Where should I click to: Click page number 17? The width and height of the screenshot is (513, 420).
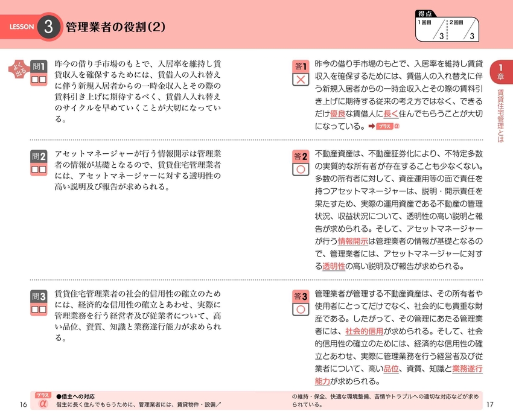pos(490,405)
